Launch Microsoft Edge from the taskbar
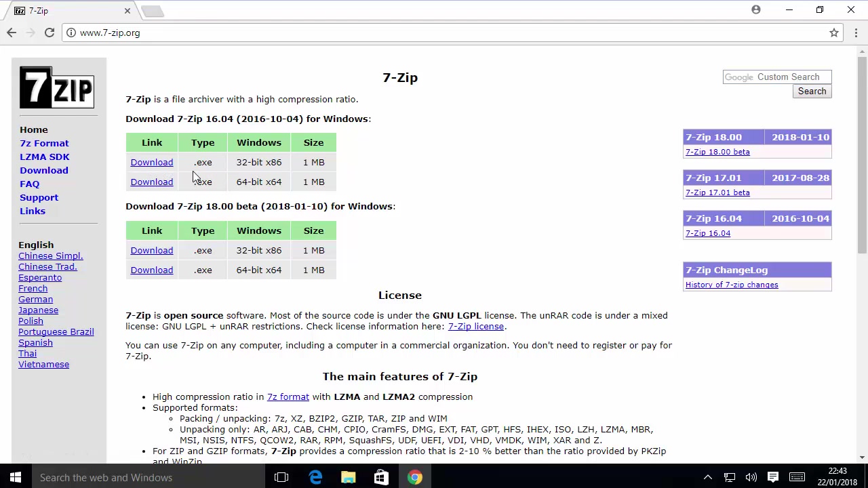The image size is (868, 488). tap(315, 477)
